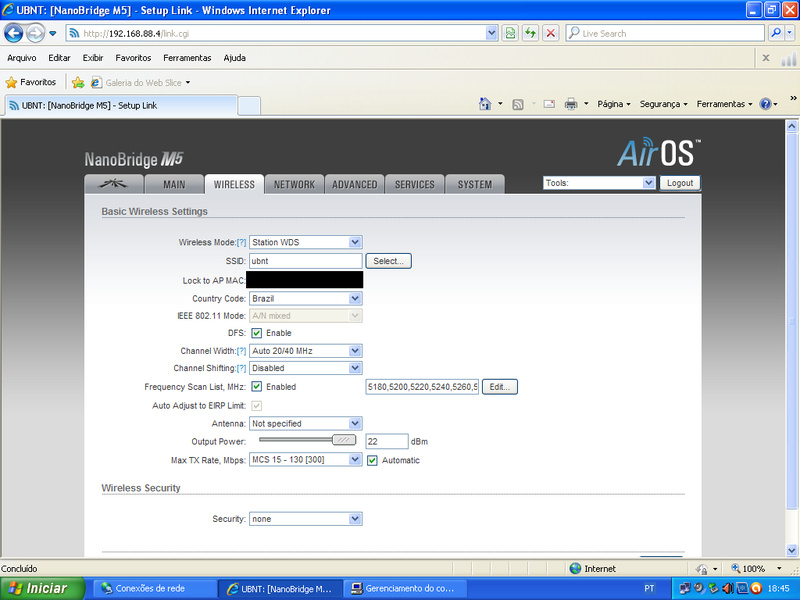Toggle Frequency Scan List Enabled checkbox
Image resolution: width=800 pixels, height=600 pixels.
click(257, 387)
